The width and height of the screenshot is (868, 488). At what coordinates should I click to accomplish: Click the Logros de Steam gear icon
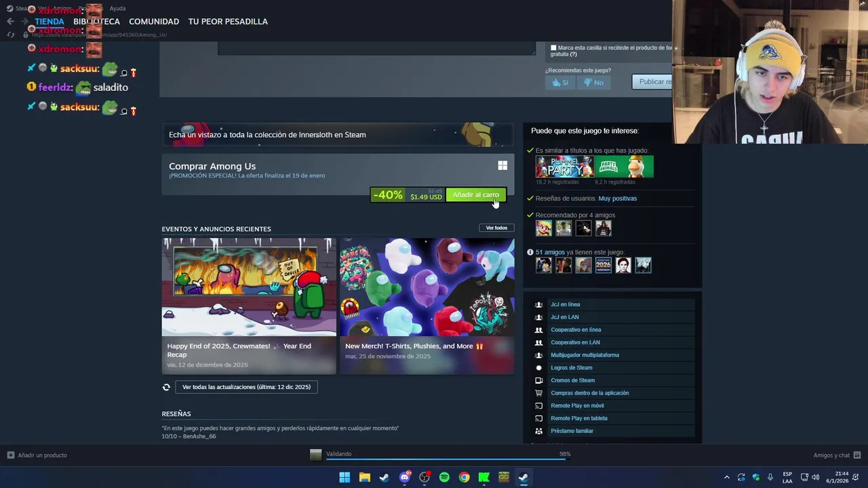pyautogui.click(x=539, y=368)
